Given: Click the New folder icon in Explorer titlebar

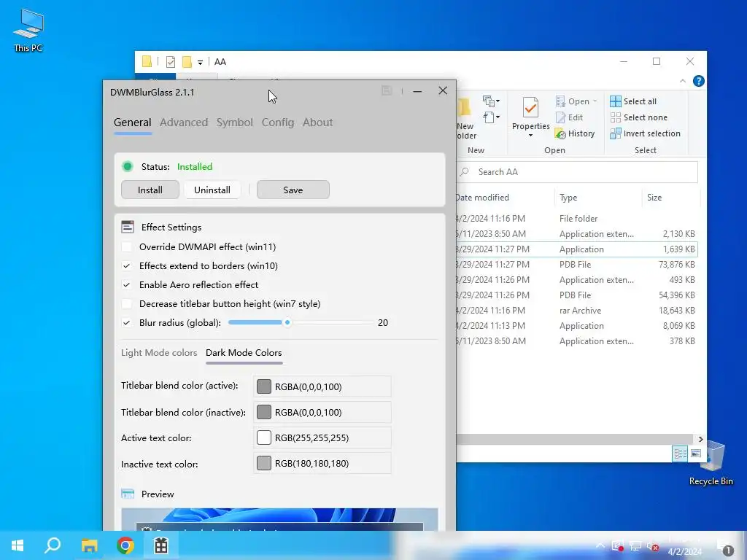Looking at the screenshot, I should point(187,62).
